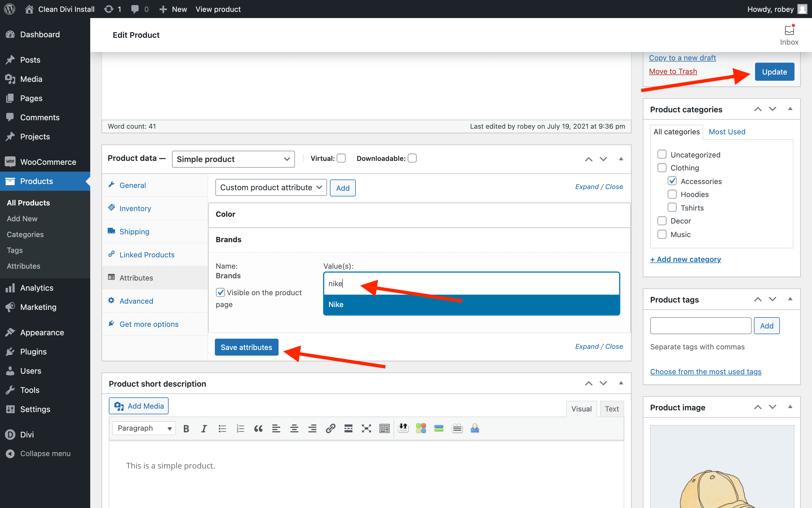Open the comments bubble in admin bar

[x=140, y=9]
